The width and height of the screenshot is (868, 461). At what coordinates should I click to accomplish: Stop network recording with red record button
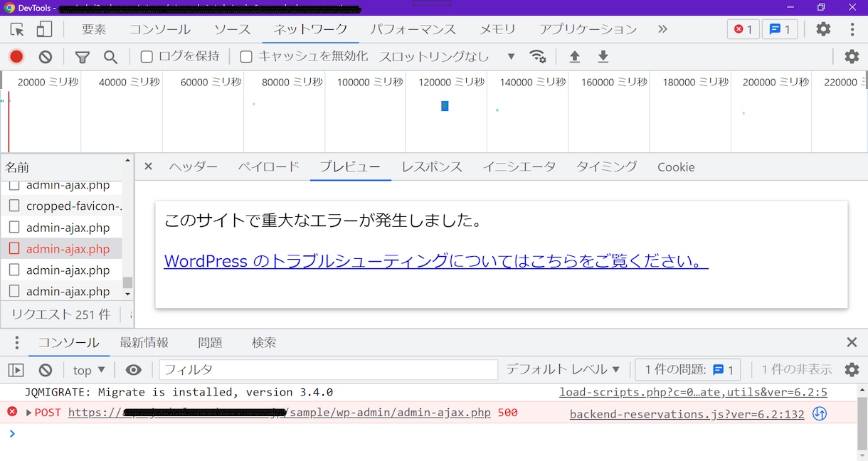[x=16, y=56]
